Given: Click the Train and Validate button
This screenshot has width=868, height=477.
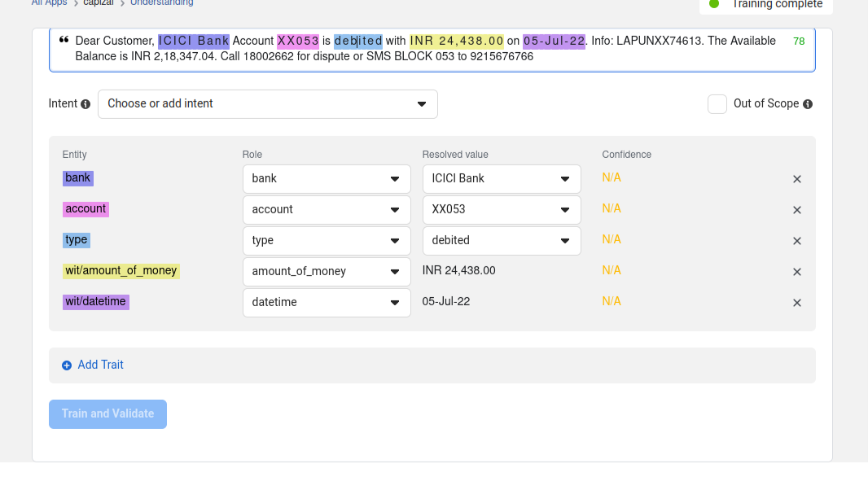Looking at the screenshot, I should coord(107,414).
